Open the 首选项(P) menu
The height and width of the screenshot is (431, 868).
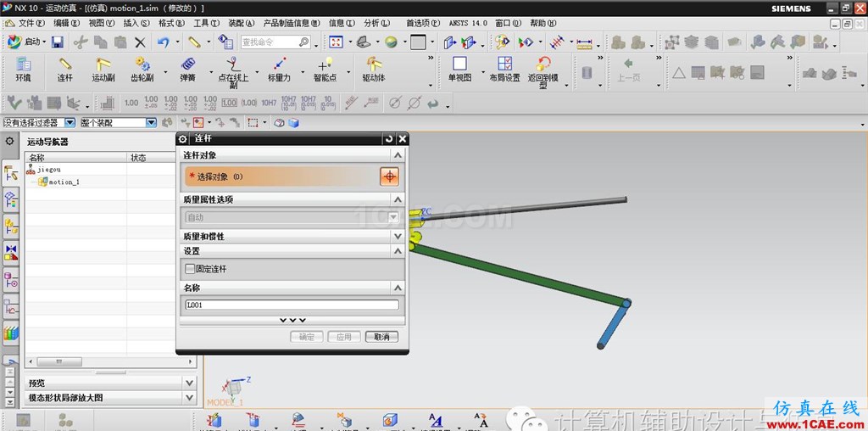pyautogui.click(x=423, y=23)
